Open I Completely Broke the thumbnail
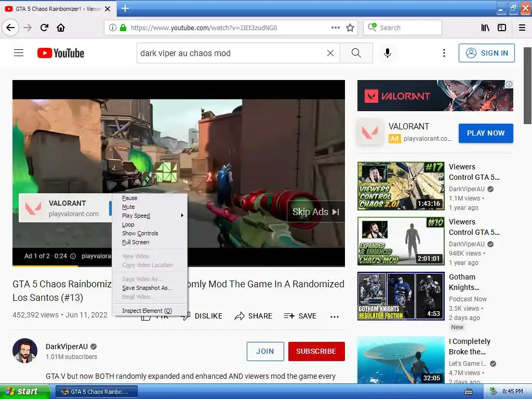 pyautogui.click(x=401, y=360)
